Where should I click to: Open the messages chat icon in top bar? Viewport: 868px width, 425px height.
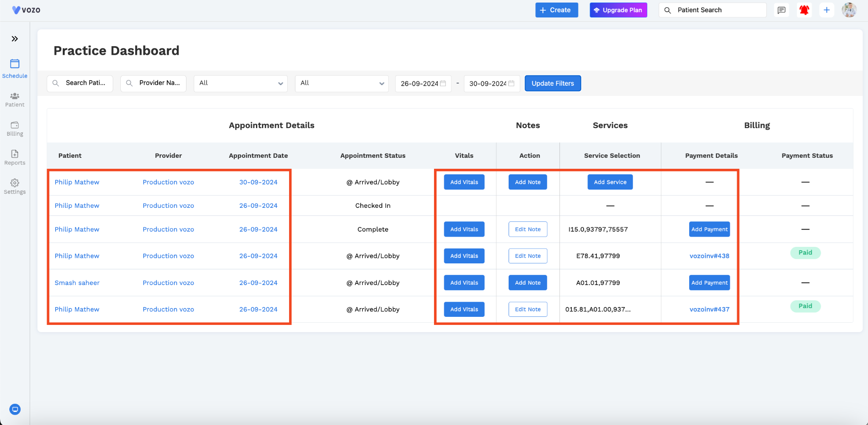coord(782,10)
